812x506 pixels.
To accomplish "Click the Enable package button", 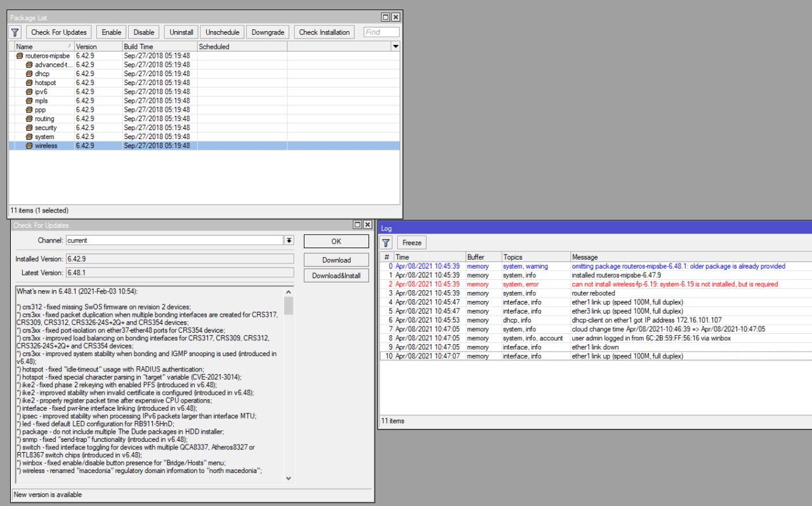I will click(x=112, y=32).
